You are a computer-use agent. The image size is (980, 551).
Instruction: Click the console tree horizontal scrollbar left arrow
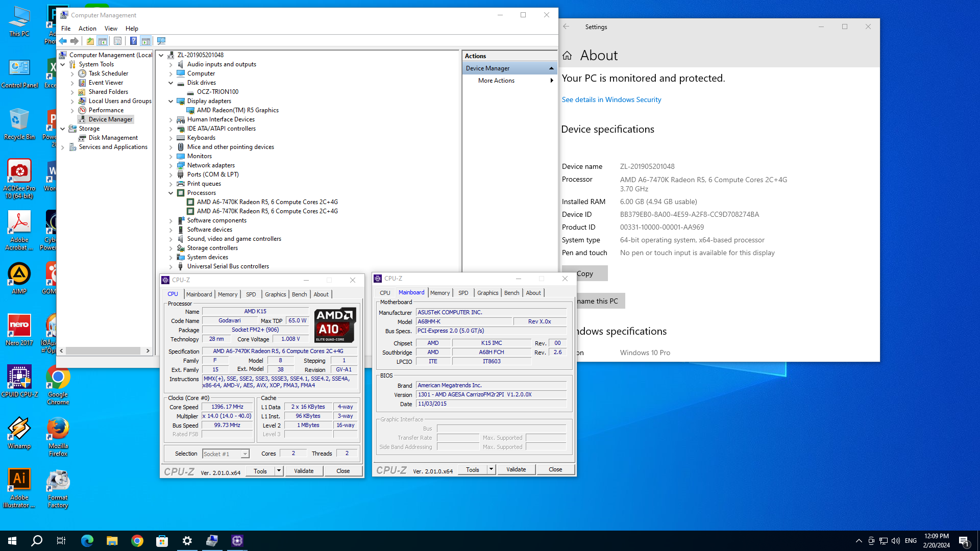pyautogui.click(x=62, y=350)
